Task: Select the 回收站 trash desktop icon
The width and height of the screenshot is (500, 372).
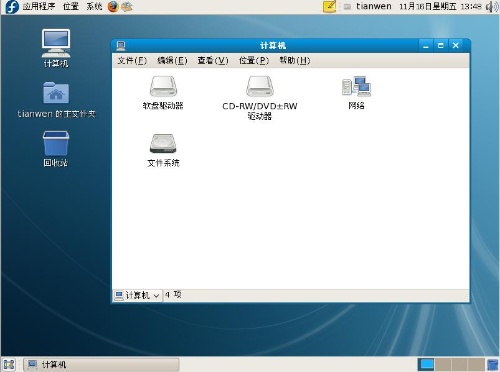Action: pos(56,143)
